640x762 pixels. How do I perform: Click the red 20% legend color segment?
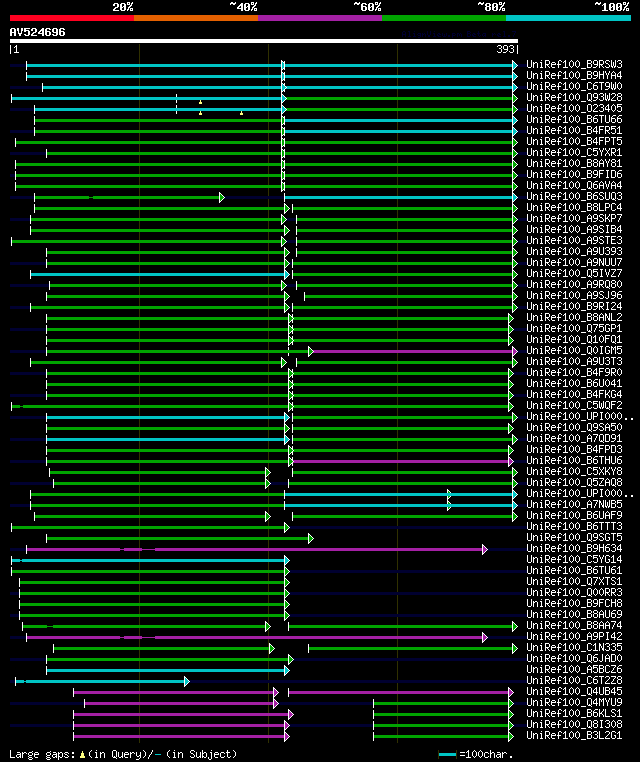(72, 18)
